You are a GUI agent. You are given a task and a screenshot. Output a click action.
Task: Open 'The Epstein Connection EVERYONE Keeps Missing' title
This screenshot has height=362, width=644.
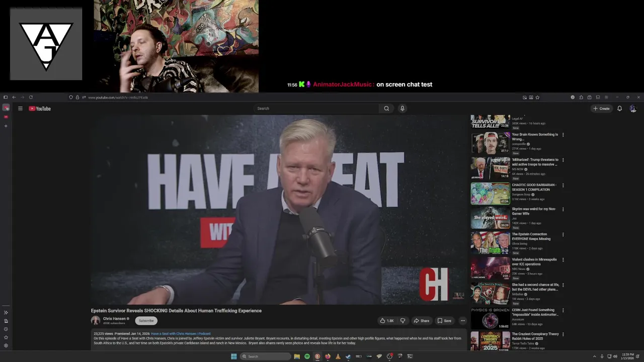click(x=531, y=236)
